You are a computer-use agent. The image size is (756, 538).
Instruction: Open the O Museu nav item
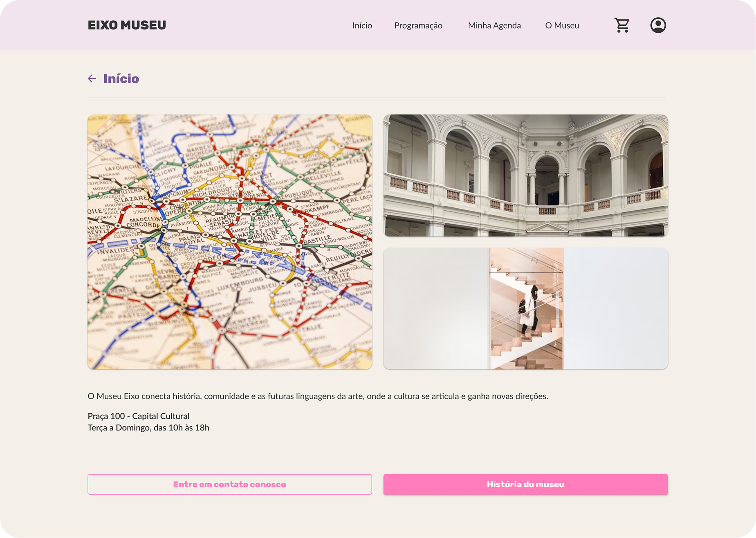(x=562, y=25)
